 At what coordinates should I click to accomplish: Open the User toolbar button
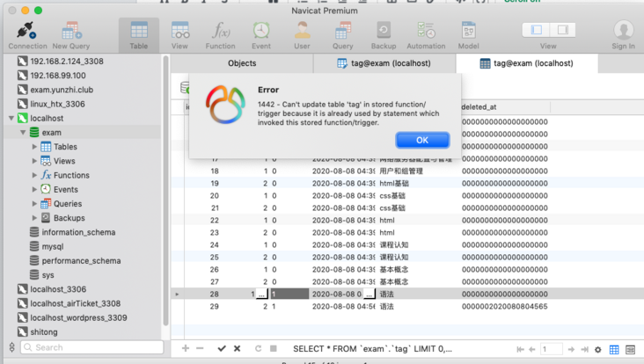coord(302,36)
